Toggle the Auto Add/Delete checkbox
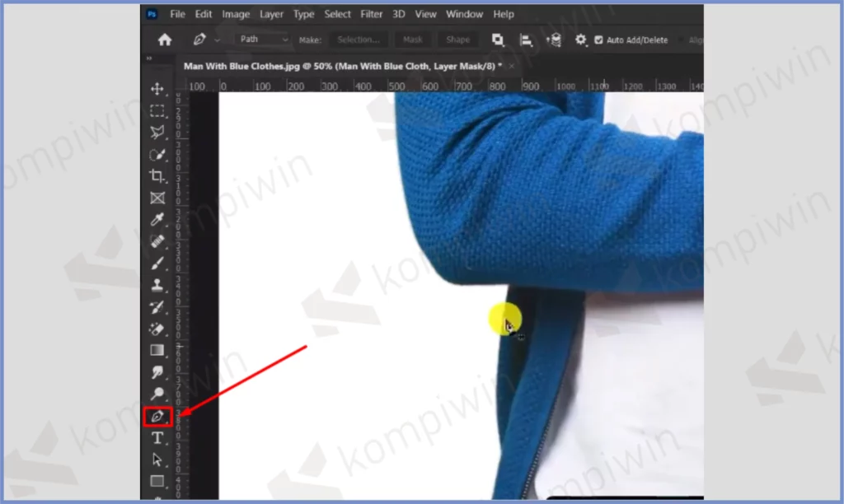This screenshot has width=844, height=504. pyautogui.click(x=599, y=40)
